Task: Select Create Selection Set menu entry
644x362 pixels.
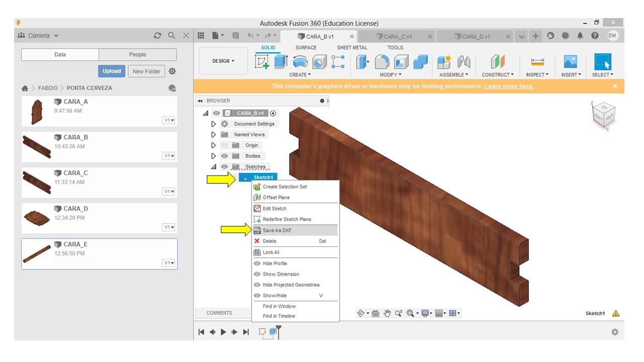Action: pos(295,187)
